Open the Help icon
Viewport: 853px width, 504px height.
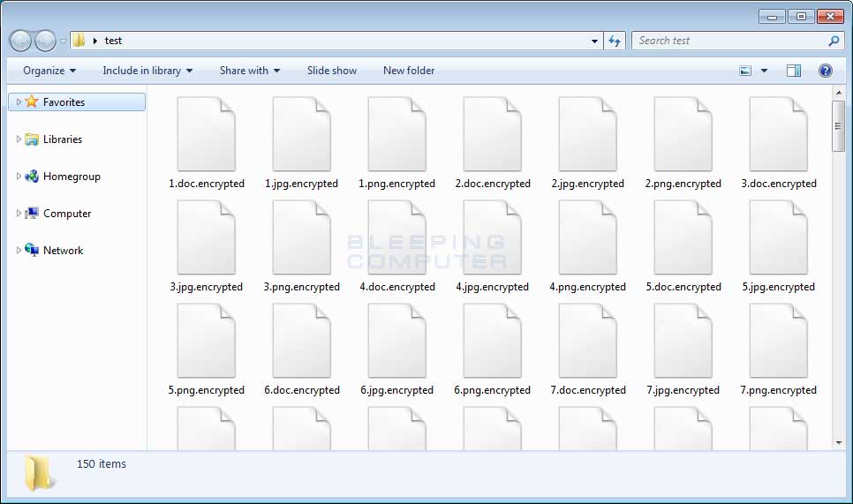(x=826, y=71)
